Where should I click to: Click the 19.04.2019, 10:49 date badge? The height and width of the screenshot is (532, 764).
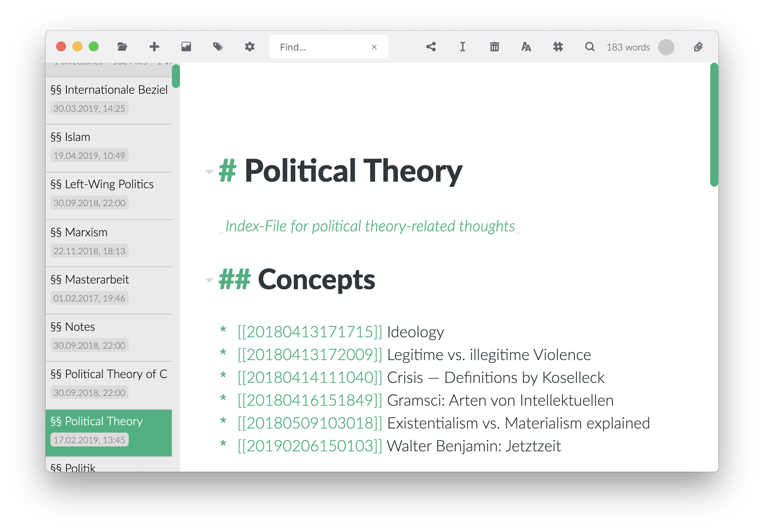click(90, 156)
